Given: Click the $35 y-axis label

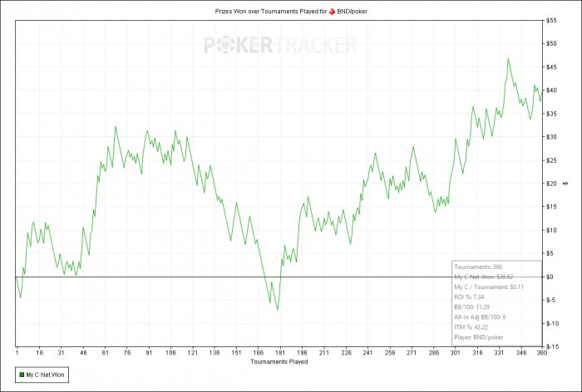Looking at the screenshot, I should pos(551,114).
